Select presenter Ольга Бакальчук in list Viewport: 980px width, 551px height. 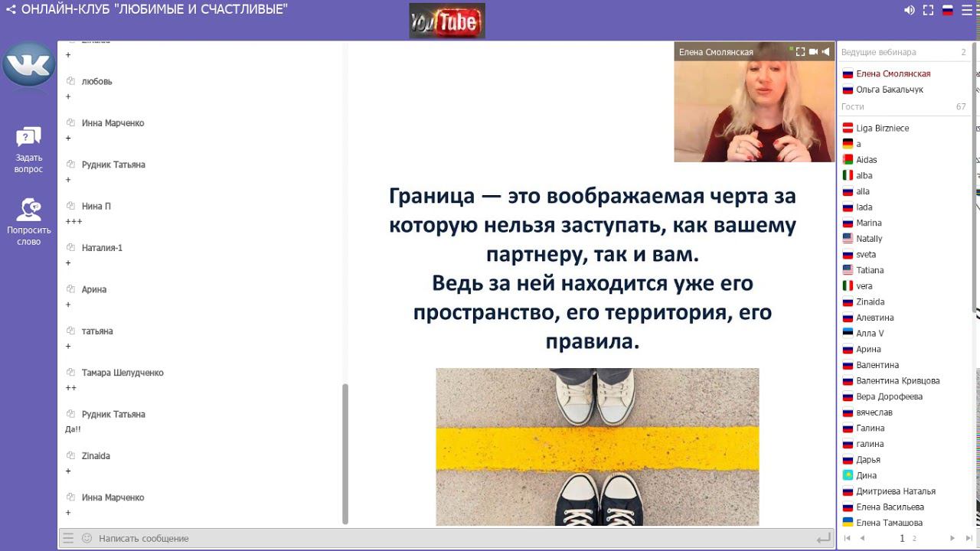(x=890, y=90)
